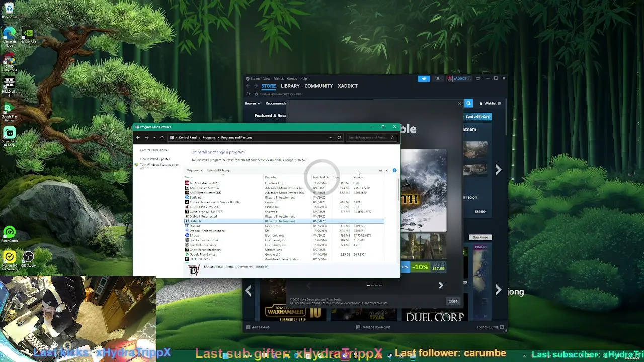644x362 pixels.
Task: Click the Close button in Steam popup
Action: [x=453, y=301]
